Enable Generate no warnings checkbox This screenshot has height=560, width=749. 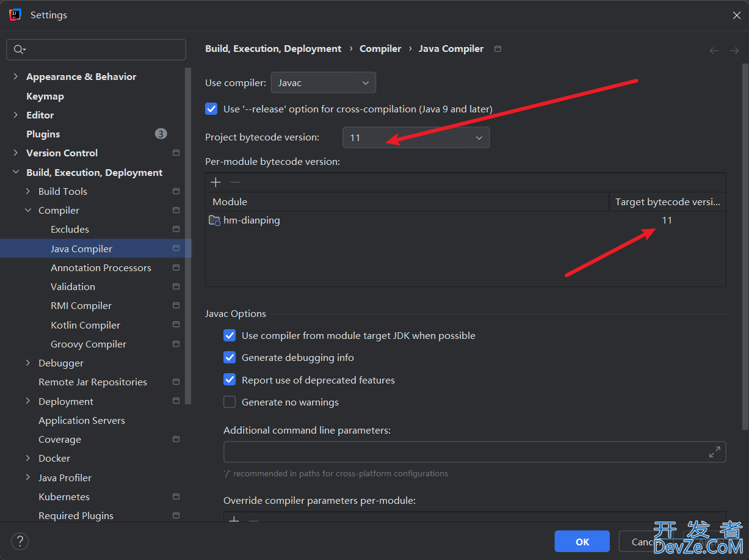point(230,402)
